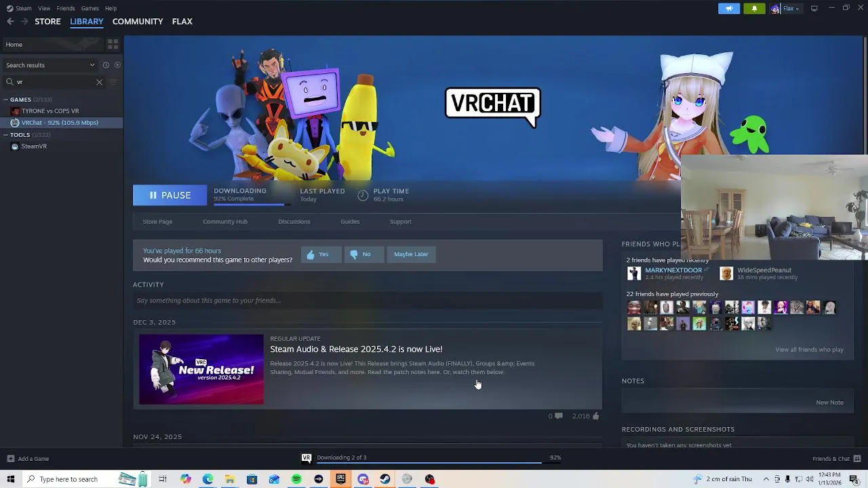Click the VRChat download progress bar
The height and width of the screenshot is (488, 868).
[x=251, y=204]
